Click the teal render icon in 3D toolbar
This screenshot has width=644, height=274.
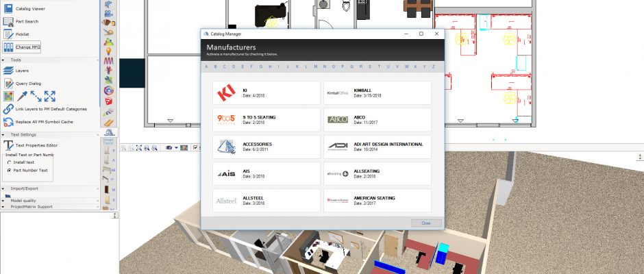click(x=184, y=147)
